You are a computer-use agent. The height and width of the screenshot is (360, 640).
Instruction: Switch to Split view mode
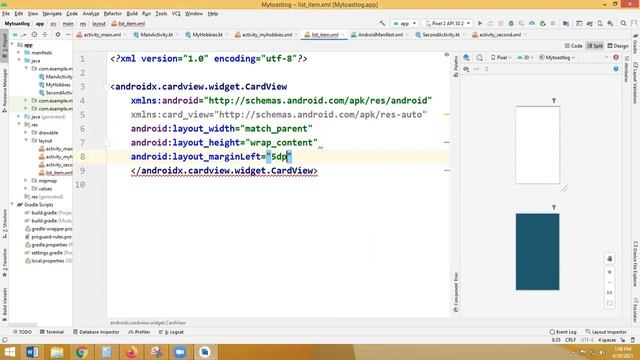coord(595,46)
